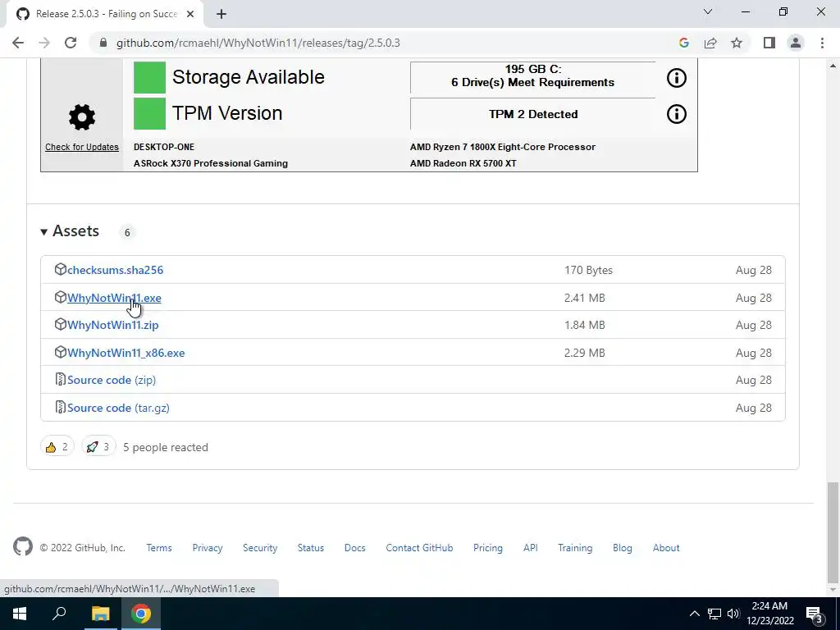
Task: Open the network tray icon
Action: 714,614
